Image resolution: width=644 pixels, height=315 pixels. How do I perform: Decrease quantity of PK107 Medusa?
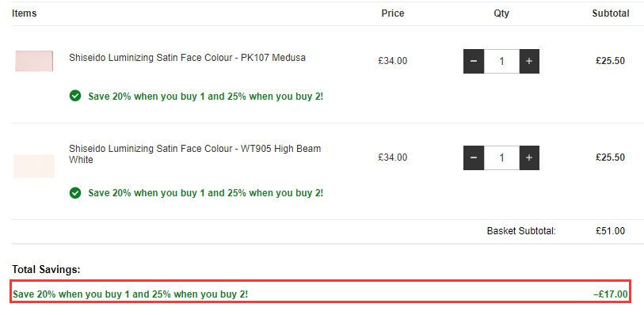click(474, 61)
